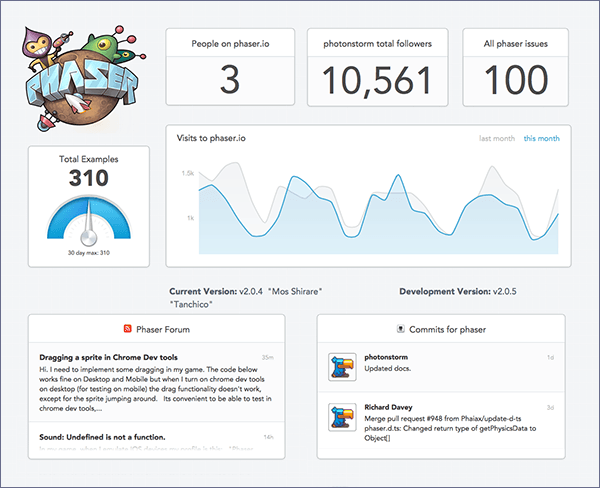Screen dimensions: 600x488
Task: Click the Total Examples number 310
Action: (x=89, y=178)
